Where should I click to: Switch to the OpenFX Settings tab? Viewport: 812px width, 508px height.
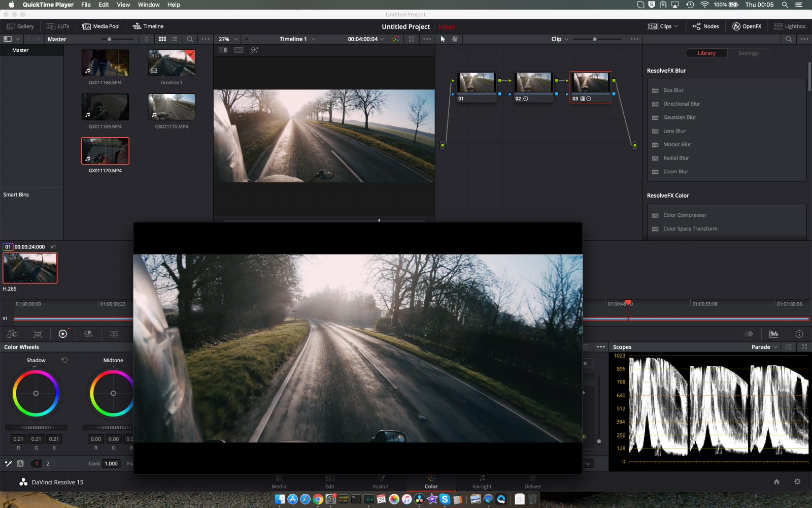click(748, 53)
